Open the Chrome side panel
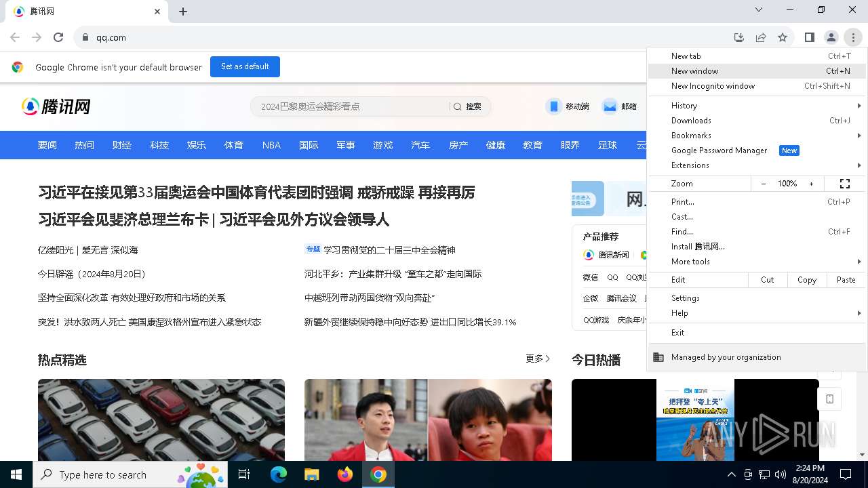 point(810,37)
